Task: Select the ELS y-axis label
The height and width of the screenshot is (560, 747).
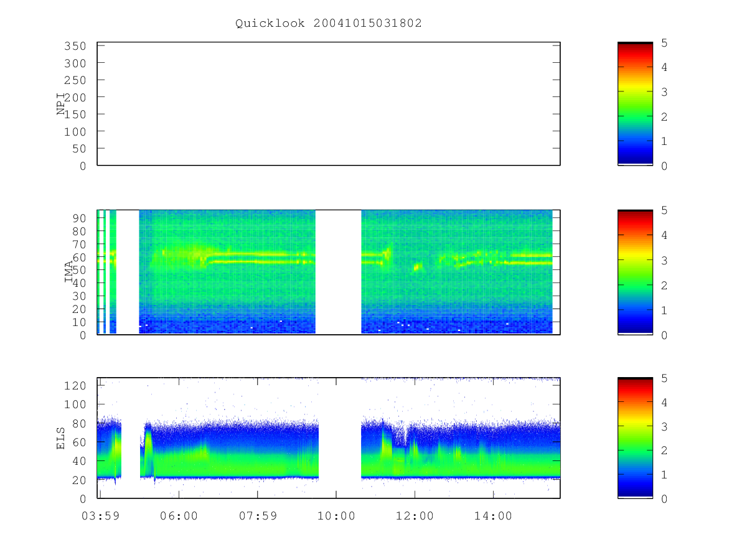Action: click(62, 438)
